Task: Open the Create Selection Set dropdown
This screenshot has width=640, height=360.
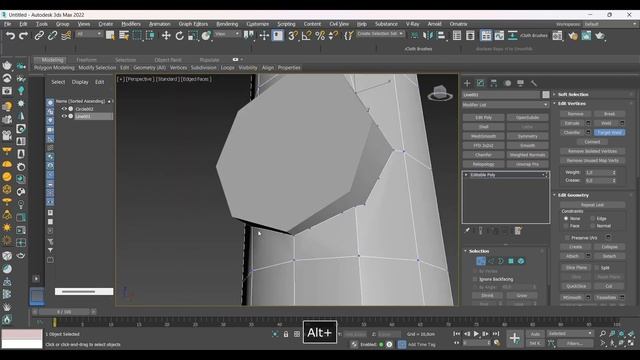Action: tap(380, 34)
